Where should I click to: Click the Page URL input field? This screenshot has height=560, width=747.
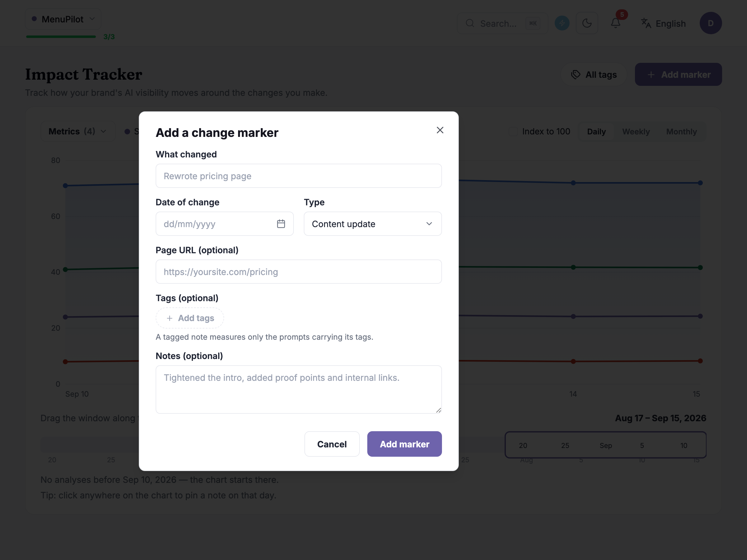298,272
